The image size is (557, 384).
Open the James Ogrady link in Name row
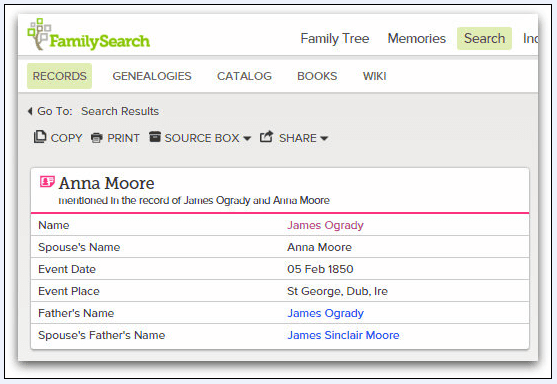click(x=325, y=225)
